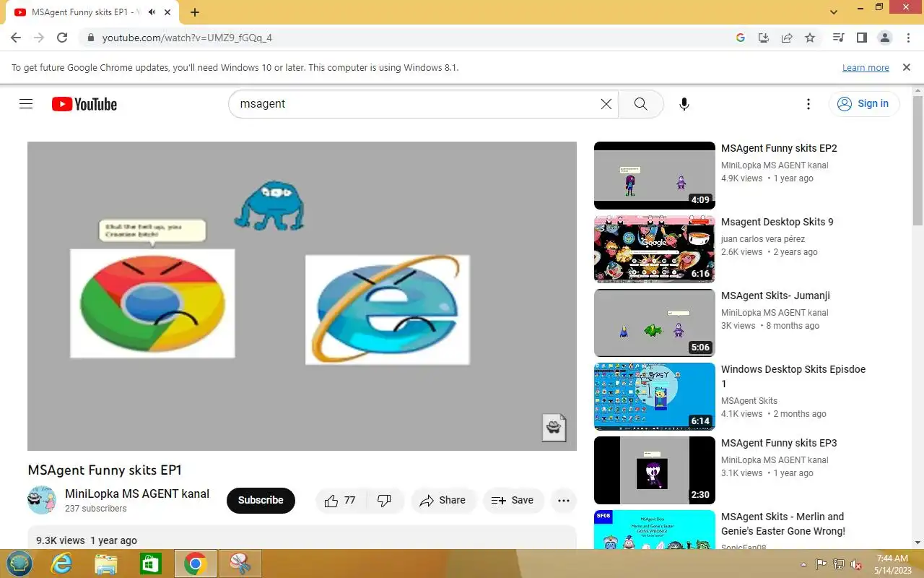The height and width of the screenshot is (578, 924).
Task: Open MSAgent Funny skits EP3 title
Action: pos(779,443)
